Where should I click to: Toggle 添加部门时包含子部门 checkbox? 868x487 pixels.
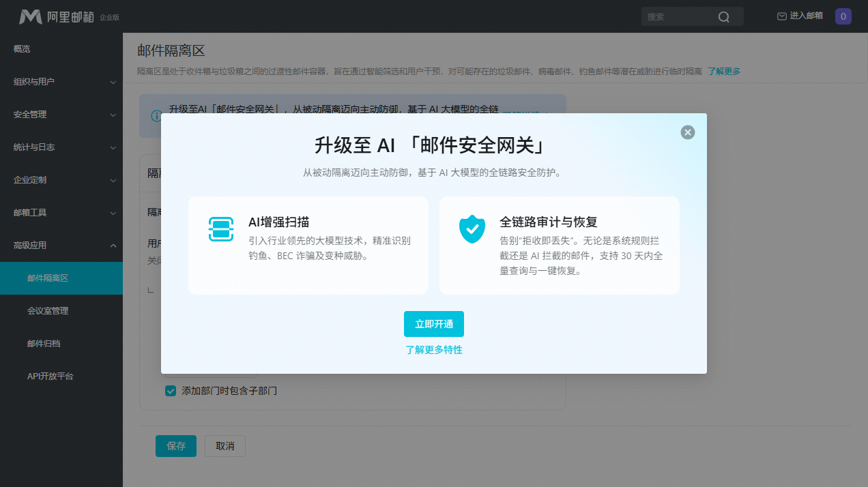coord(171,392)
